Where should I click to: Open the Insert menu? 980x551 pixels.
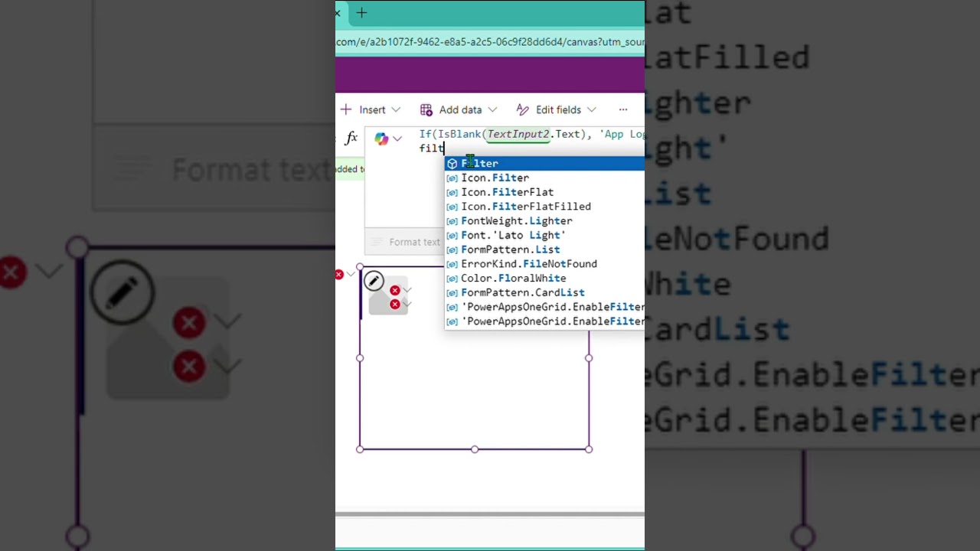[x=372, y=109]
